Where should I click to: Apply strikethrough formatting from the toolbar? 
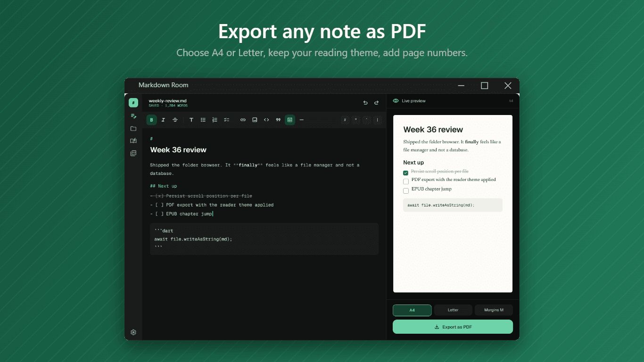click(175, 120)
